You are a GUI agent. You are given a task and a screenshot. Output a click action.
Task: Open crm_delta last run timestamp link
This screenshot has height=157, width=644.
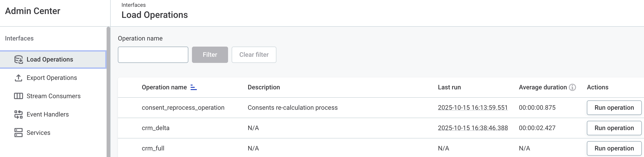472,128
